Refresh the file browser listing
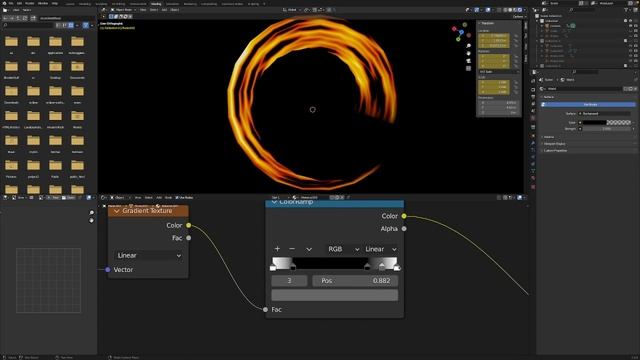Screen dimensions: 640x360 [x=25, y=18]
